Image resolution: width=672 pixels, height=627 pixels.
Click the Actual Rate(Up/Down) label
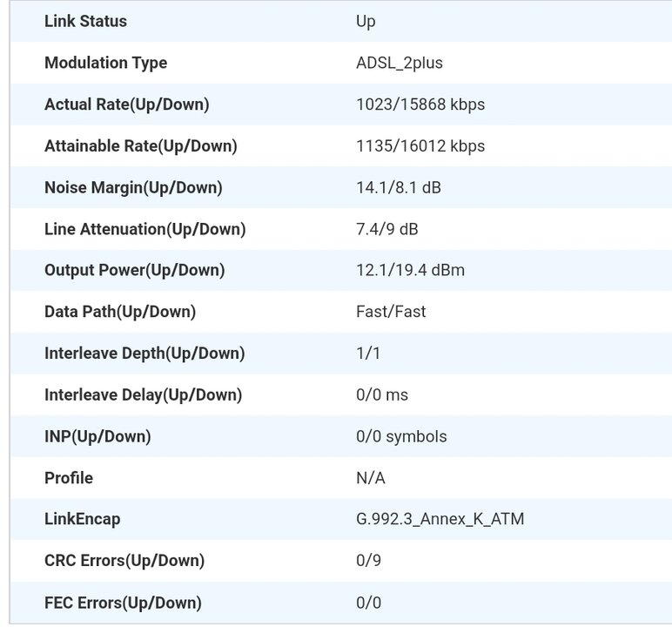(126, 104)
